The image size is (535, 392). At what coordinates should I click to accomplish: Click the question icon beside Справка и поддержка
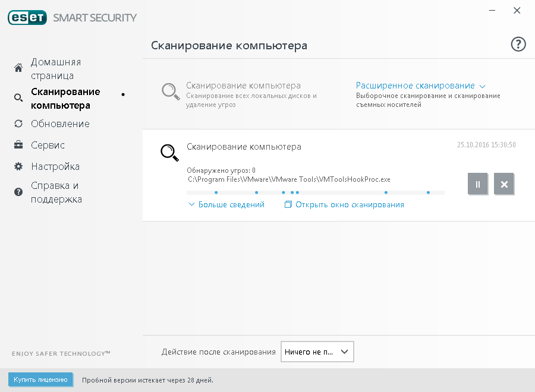pos(18,192)
